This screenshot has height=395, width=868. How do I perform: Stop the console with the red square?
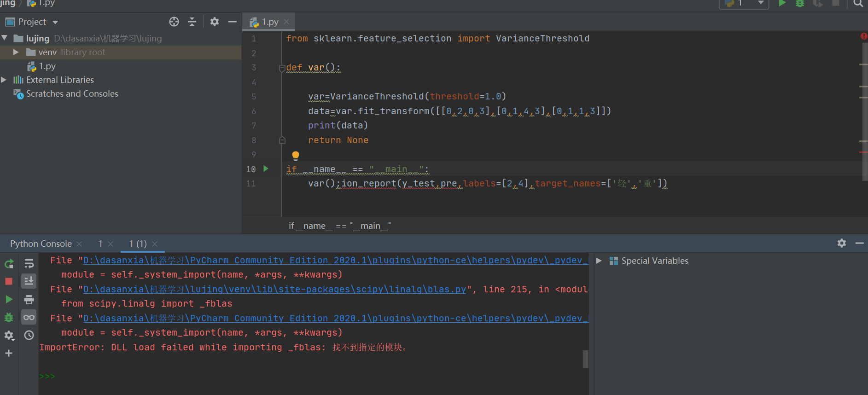pos(9,281)
